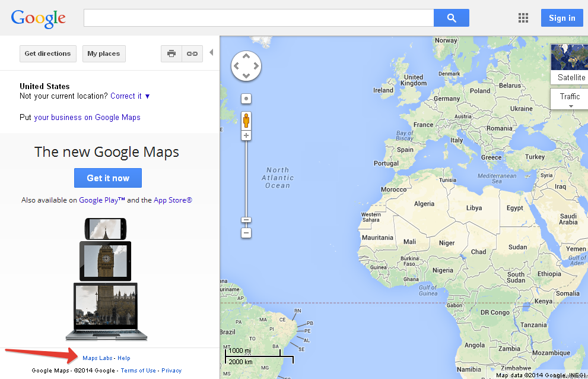Click the link chain icon

(192, 53)
